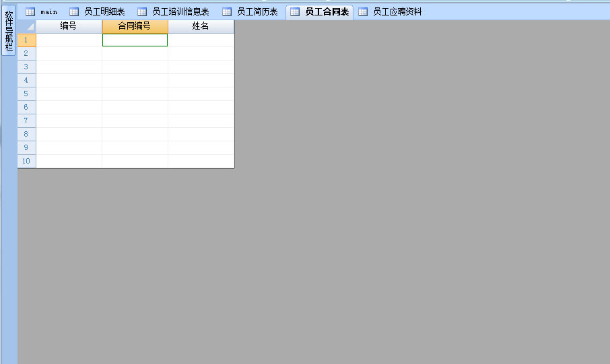Image resolution: width=610 pixels, height=364 pixels.
Task: Select row header 9
Action: coord(27,148)
